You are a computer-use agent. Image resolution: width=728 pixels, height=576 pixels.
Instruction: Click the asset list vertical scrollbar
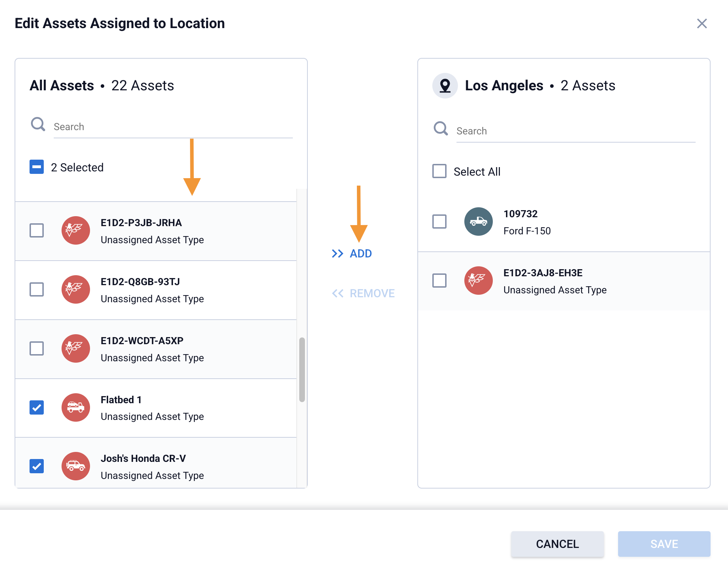[302, 370]
